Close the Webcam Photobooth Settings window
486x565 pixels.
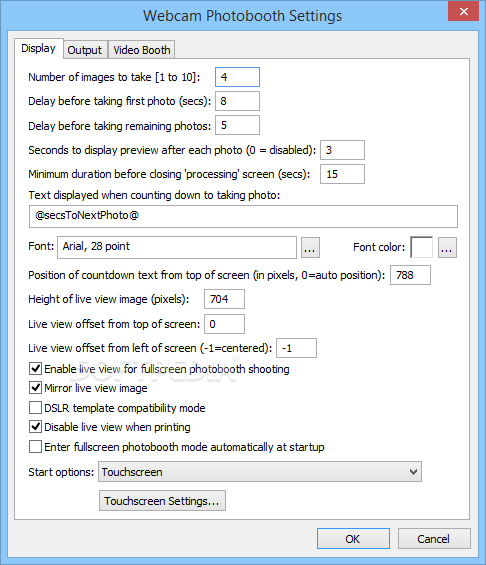pyautogui.click(x=463, y=11)
